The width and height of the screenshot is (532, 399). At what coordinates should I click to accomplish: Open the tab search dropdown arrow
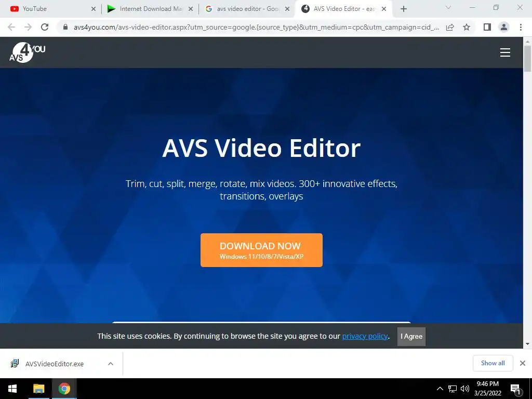pos(448,8)
